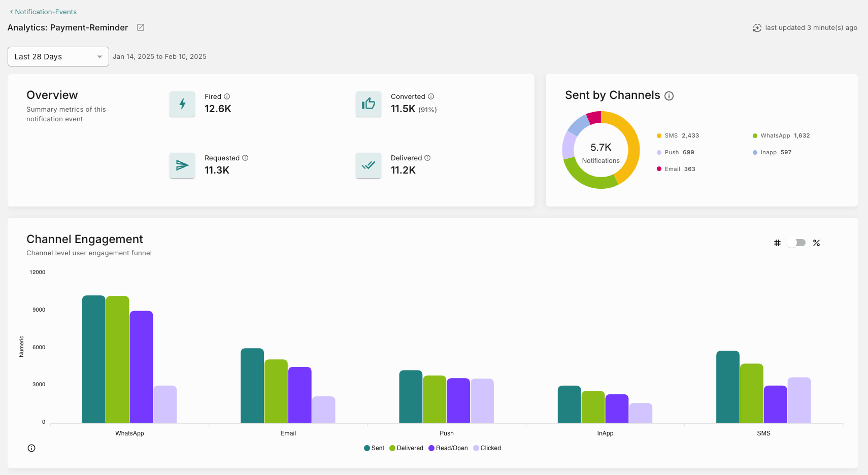Click the lightning bolt Fired icon

pos(182,104)
